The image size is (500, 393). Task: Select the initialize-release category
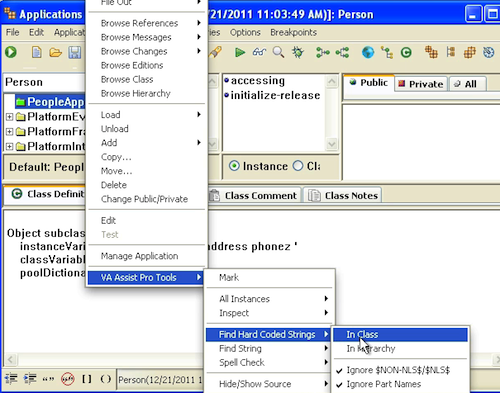272,95
